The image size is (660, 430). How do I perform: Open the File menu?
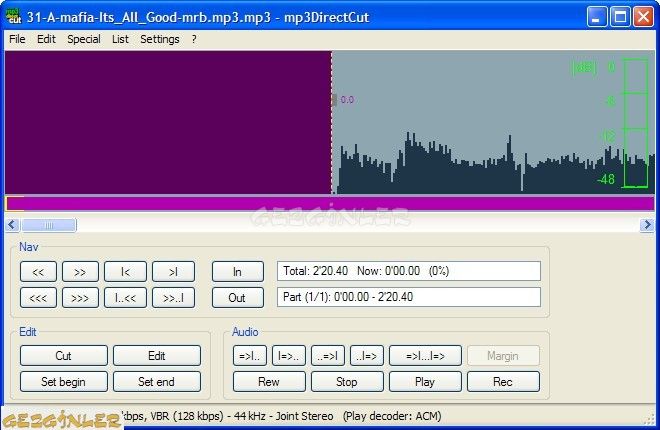pyautogui.click(x=17, y=40)
